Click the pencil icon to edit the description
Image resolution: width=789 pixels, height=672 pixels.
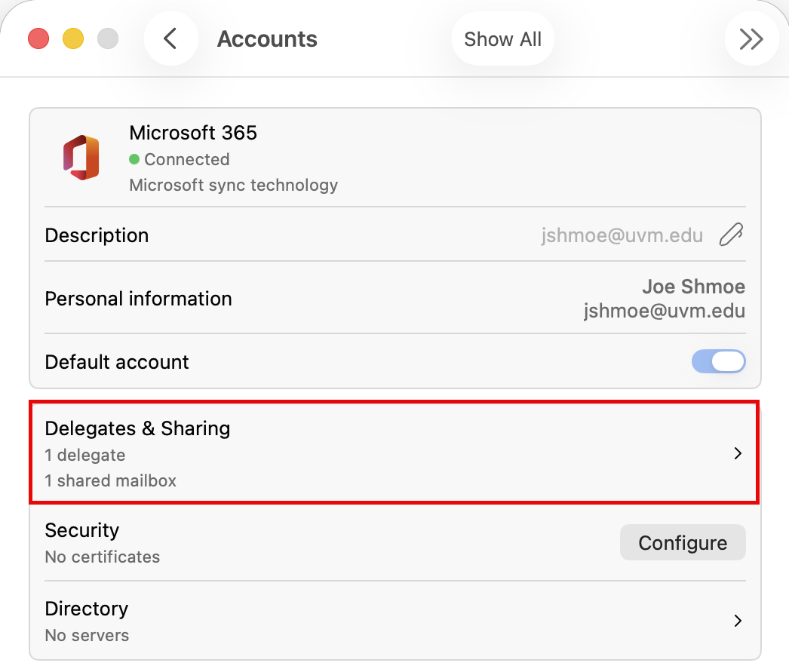tap(730, 235)
